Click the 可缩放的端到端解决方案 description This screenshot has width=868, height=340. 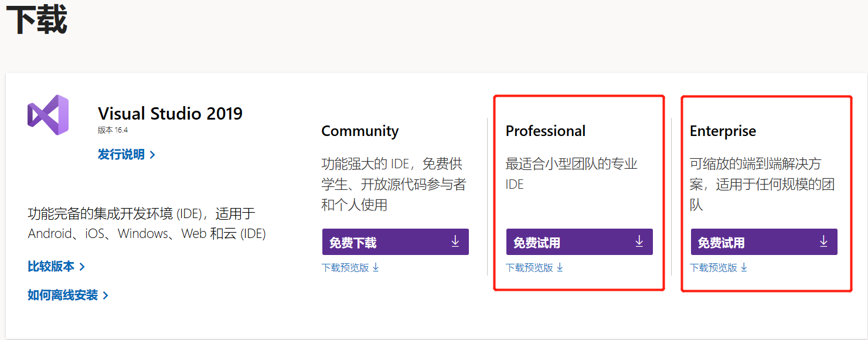pyautogui.click(x=763, y=184)
